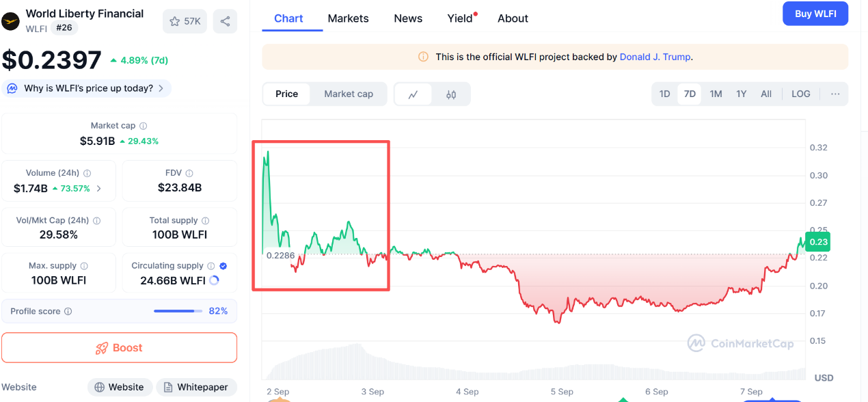The height and width of the screenshot is (402, 868).
Task: Click the Buy WLFI button
Action: [815, 14]
